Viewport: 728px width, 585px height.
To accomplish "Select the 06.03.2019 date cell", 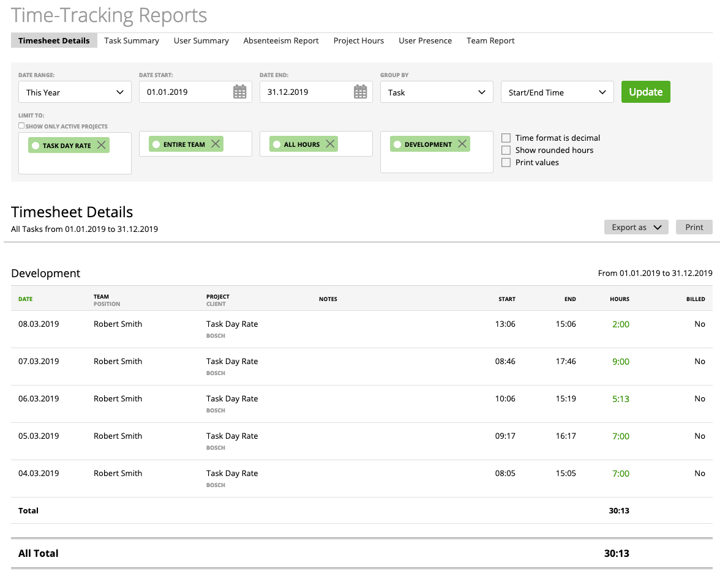I will 39,398.
